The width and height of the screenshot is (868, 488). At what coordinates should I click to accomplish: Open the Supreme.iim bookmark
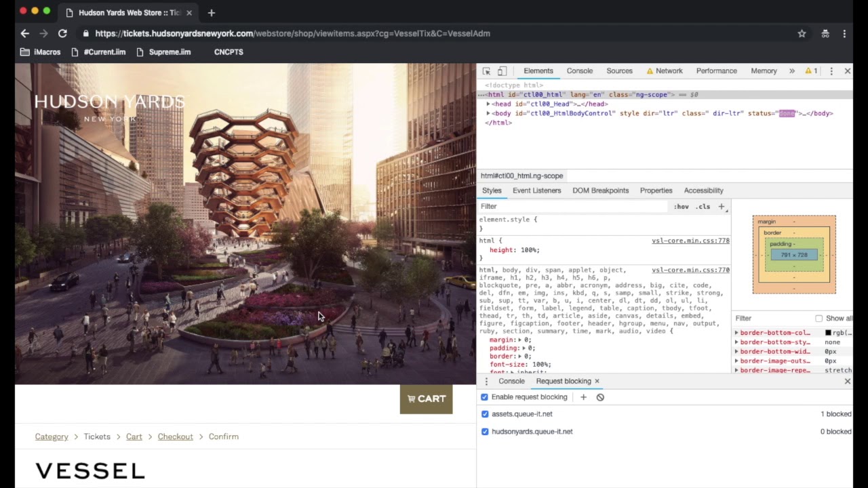click(x=163, y=52)
